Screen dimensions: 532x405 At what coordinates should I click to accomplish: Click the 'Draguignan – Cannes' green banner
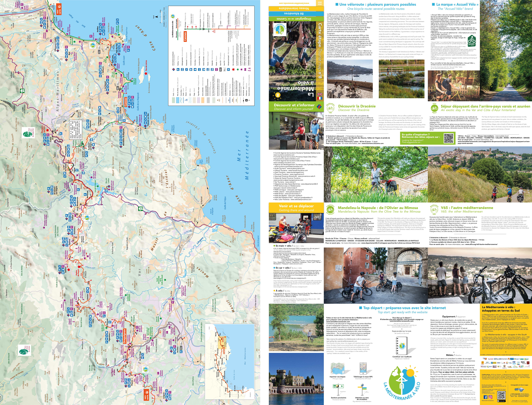coord(296,19)
